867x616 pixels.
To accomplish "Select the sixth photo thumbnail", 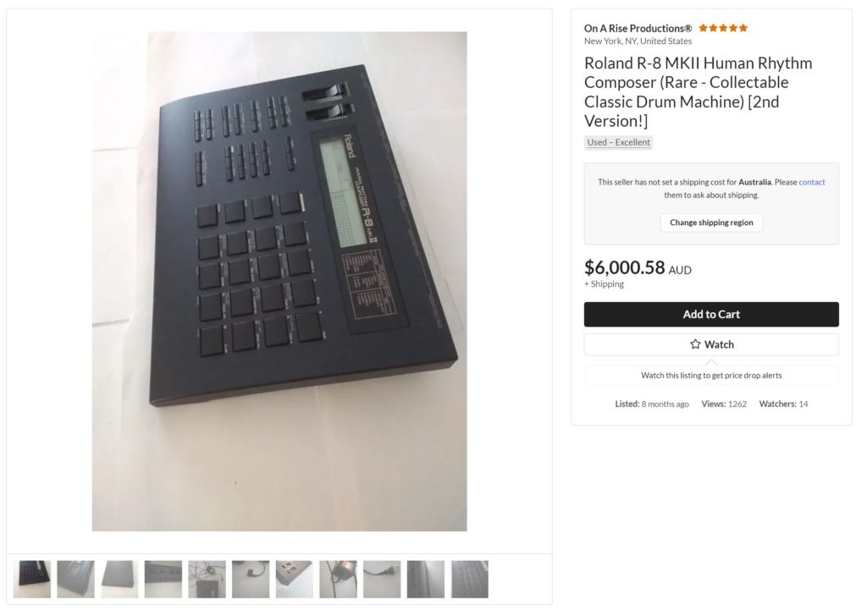I will pos(251,579).
